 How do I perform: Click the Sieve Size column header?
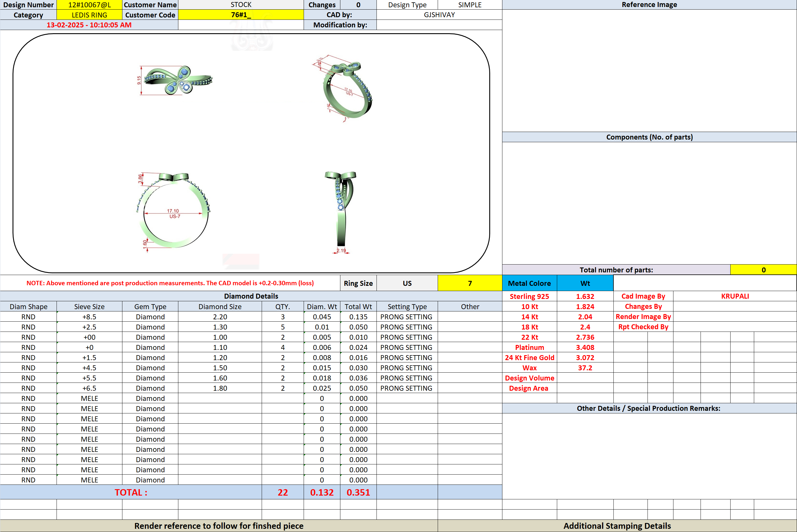click(x=89, y=306)
